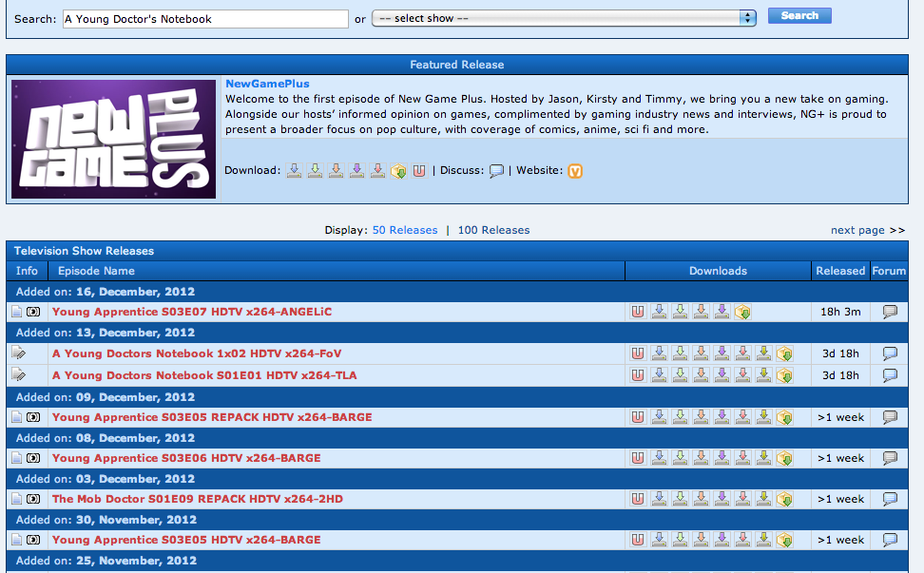
Task: Click blue-arrow download for Young Apprentice S03E07
Action: click(659, 312)
